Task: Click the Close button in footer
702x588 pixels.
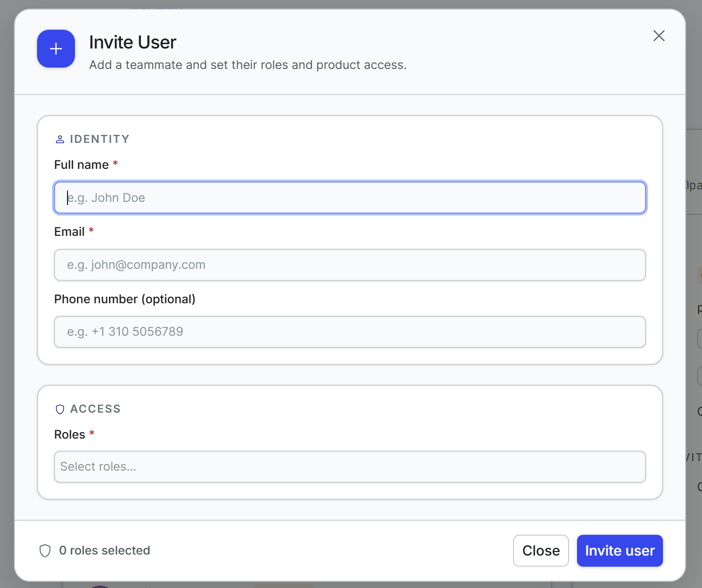Action: (540, 551)
